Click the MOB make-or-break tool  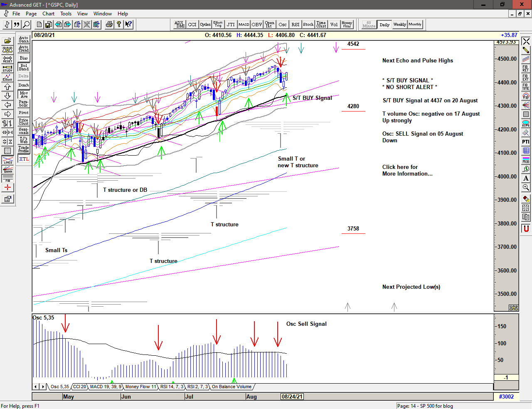tap(526, 160)
